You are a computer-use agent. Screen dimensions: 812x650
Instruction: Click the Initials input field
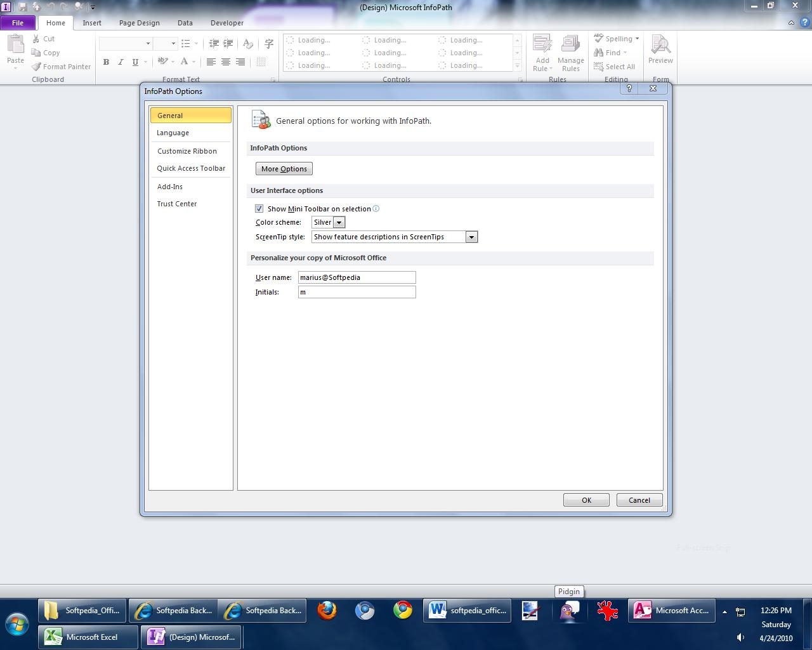point(357,292)
